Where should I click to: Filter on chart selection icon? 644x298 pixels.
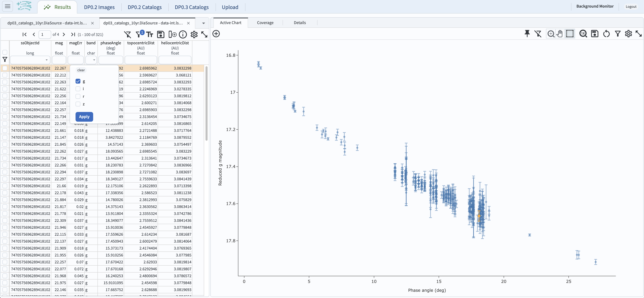618,34
